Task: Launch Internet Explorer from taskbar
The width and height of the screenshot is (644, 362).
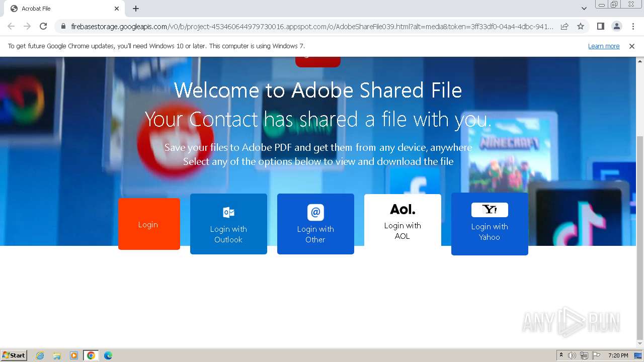Action: (40, 355)
